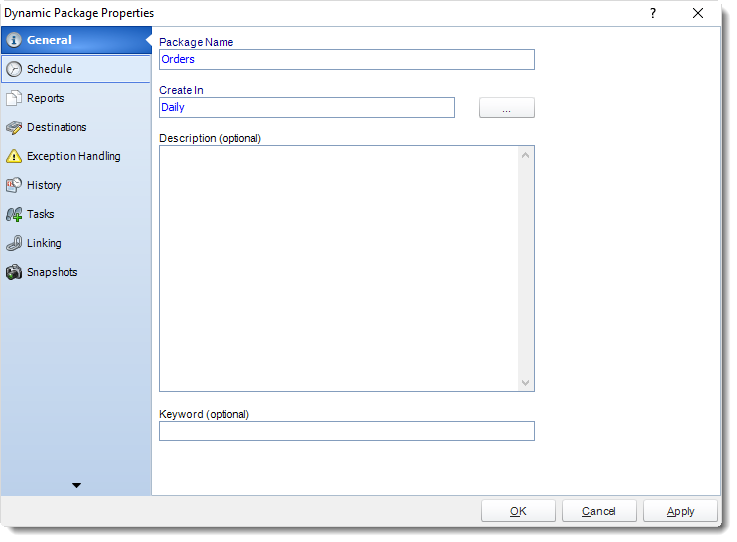Click the General info icon
Image resolution: width=737 pixels, height=542 pixels.
click(14, 40)
